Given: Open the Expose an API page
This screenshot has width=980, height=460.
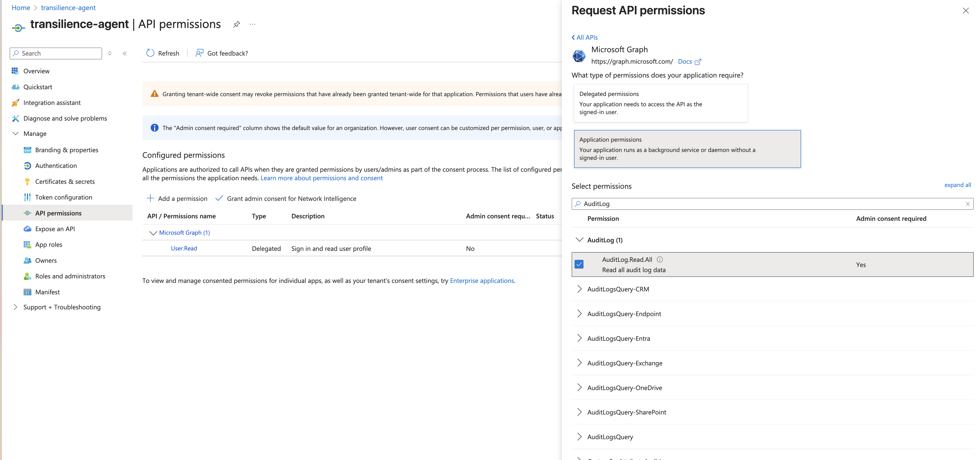Looking at the screenshot, I should [55, 229].
